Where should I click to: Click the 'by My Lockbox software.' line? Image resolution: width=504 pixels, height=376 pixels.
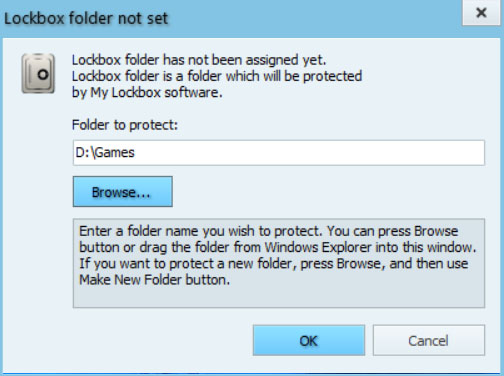[x=147, y=92]
